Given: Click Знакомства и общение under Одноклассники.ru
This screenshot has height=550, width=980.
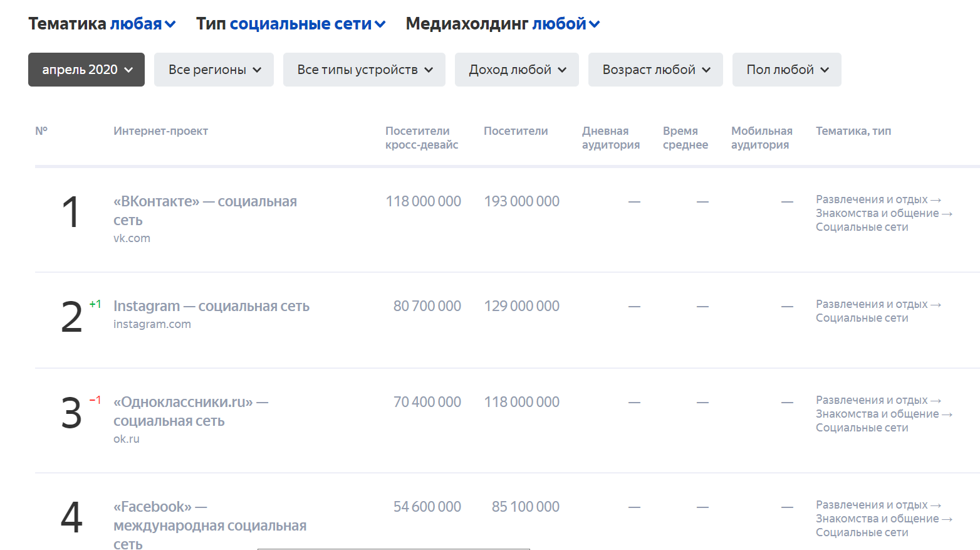Looking at the screenshot, I should (880, 413).
